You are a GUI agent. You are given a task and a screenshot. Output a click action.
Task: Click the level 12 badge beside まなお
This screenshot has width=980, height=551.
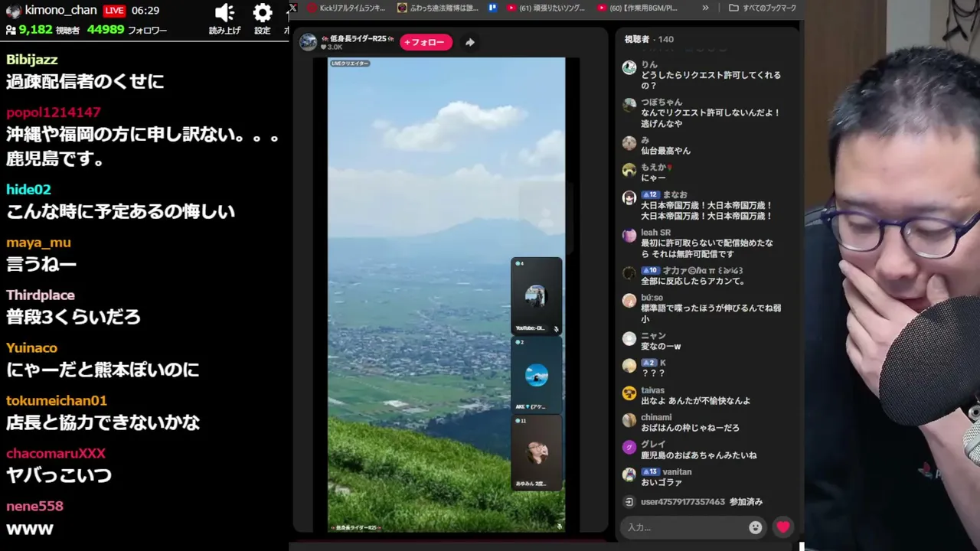651,194
